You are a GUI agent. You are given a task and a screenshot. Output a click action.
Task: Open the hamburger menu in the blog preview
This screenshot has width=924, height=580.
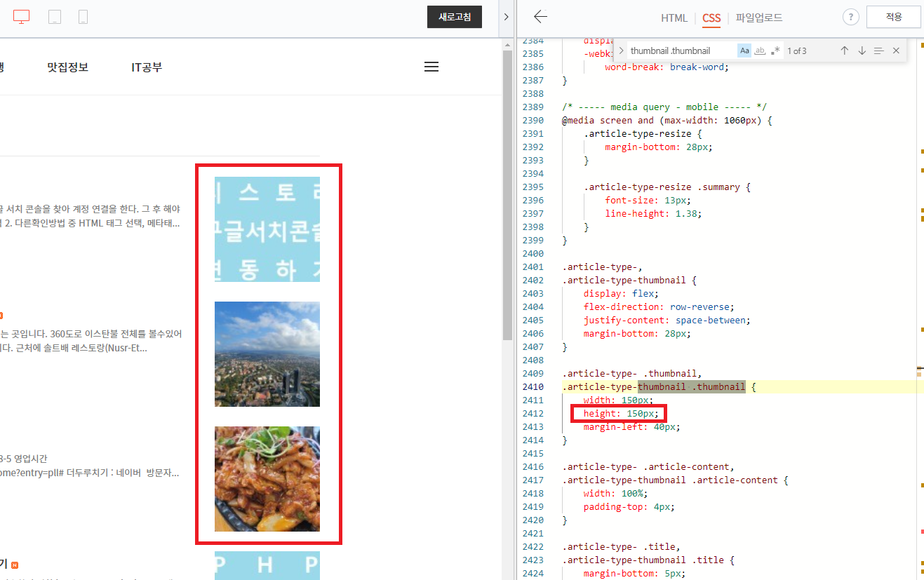pyautogui.click(x=431, y=67)
